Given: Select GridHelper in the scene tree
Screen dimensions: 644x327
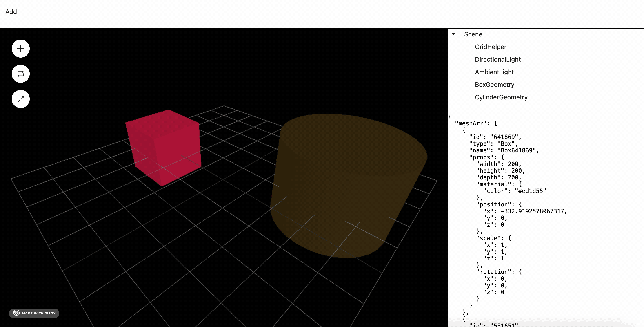Looking at the screenshot, I should coord(491,47).
